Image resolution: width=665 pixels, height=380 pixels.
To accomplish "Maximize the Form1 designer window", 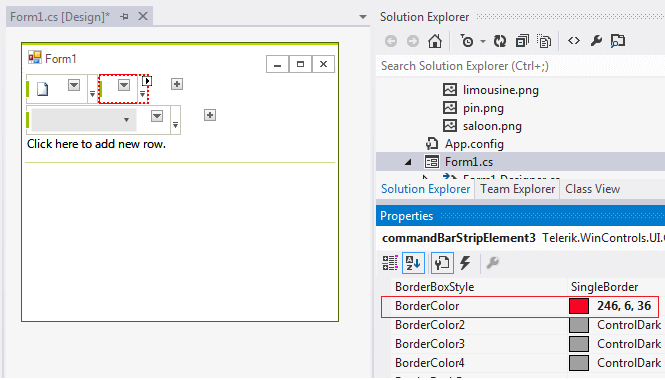I will click(300, 64).
